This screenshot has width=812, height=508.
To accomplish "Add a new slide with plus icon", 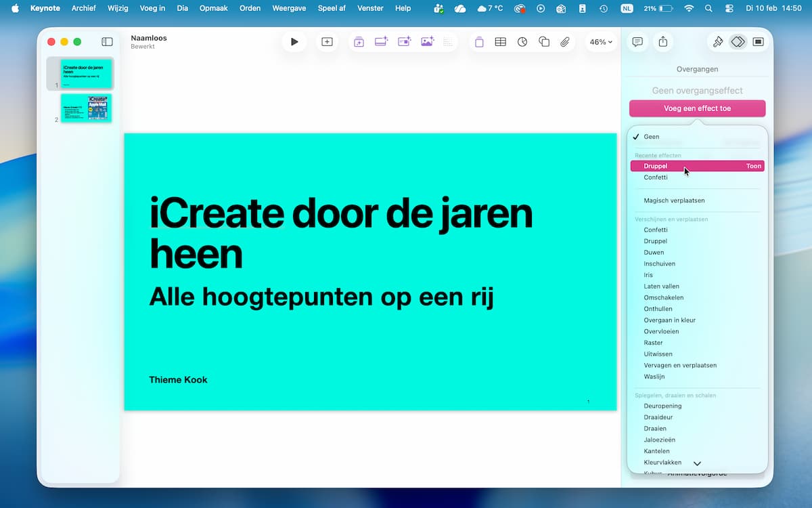I will (327, 42).
